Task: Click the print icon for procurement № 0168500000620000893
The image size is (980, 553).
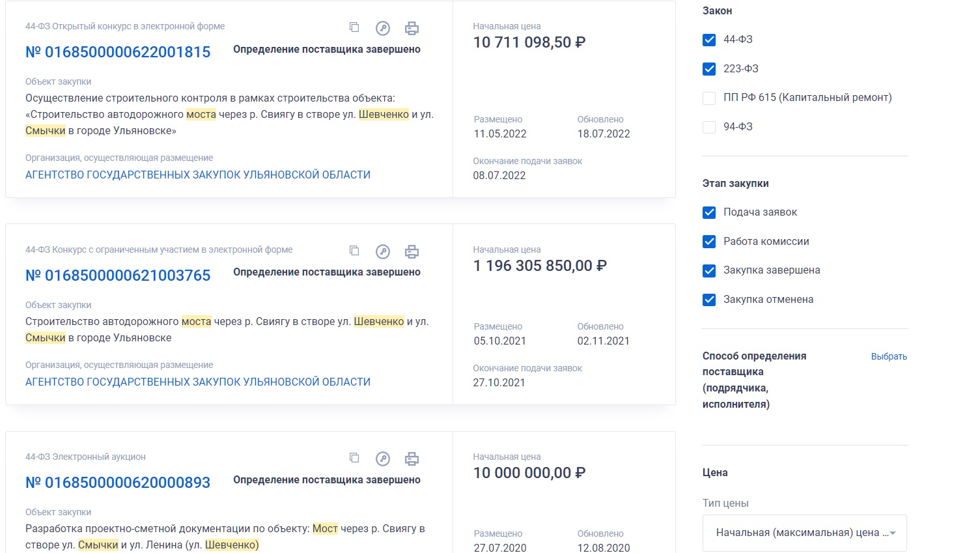Action: tap(412, 459)
